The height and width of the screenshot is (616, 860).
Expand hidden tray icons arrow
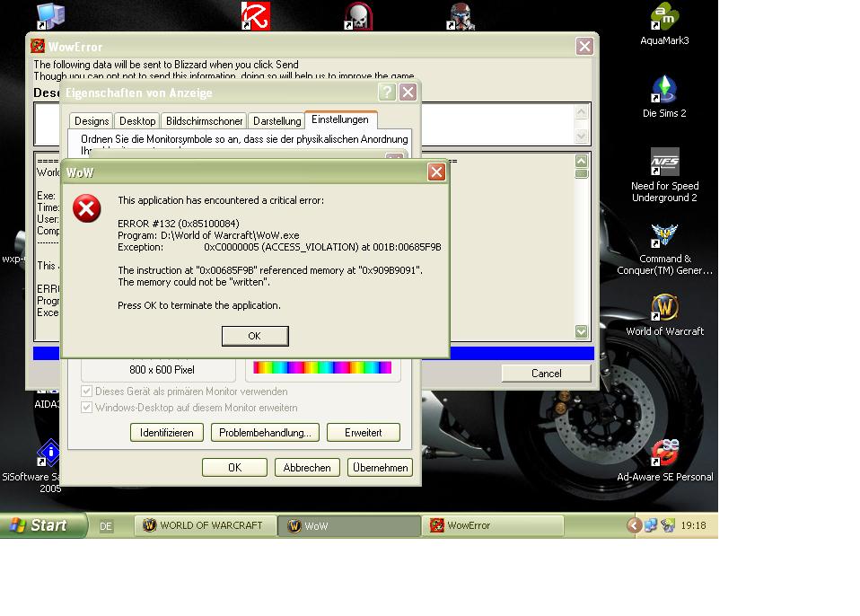point(634,525)
